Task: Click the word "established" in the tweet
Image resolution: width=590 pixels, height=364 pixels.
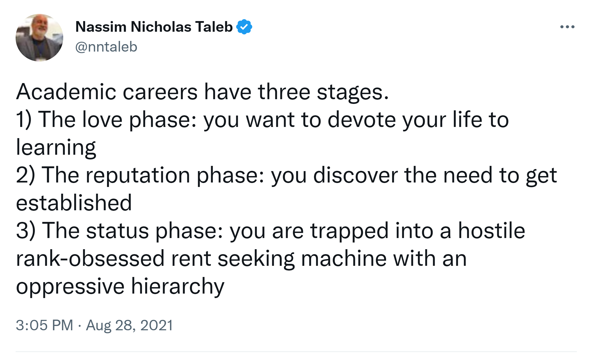Action: pyautogui.click(x=74, y=203)
